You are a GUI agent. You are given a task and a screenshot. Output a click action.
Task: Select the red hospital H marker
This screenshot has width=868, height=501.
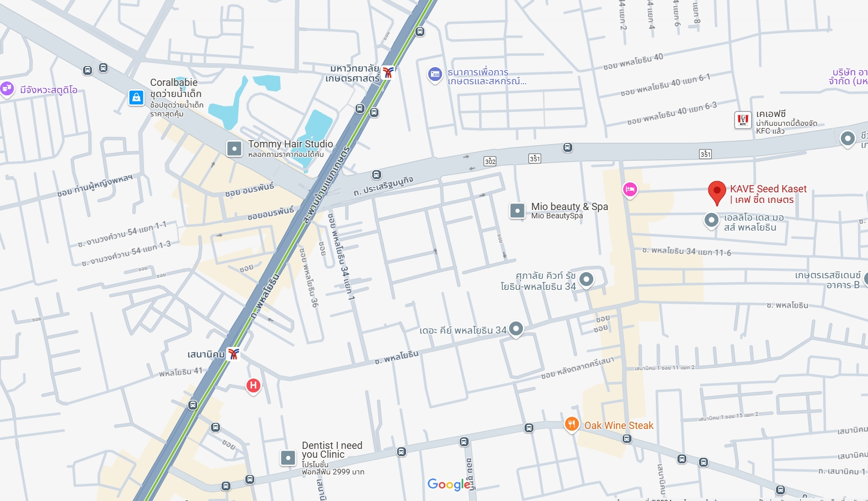point(253,385)
